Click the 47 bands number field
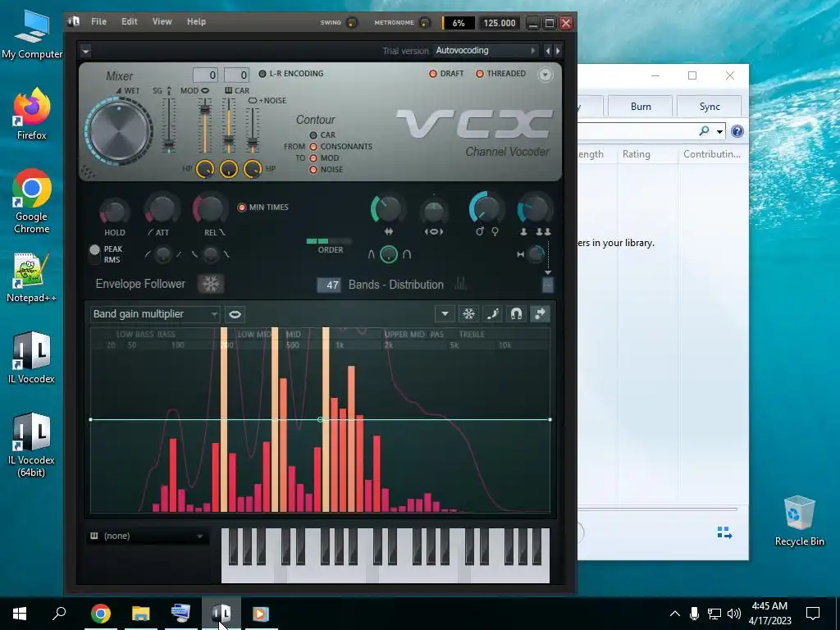Viewport: 840px width, 630px height. pos(328,285)
